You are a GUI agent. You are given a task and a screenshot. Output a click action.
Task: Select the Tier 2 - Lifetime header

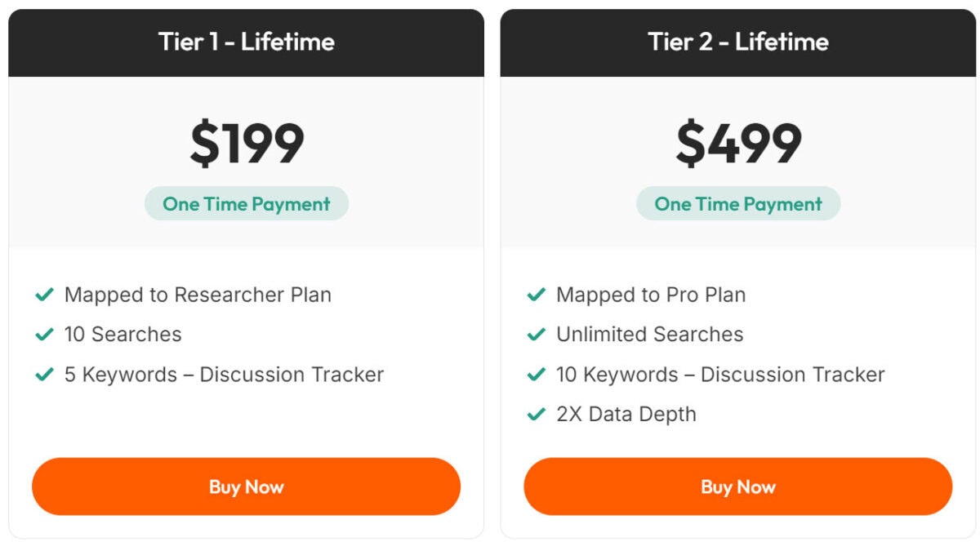(737, 42)
